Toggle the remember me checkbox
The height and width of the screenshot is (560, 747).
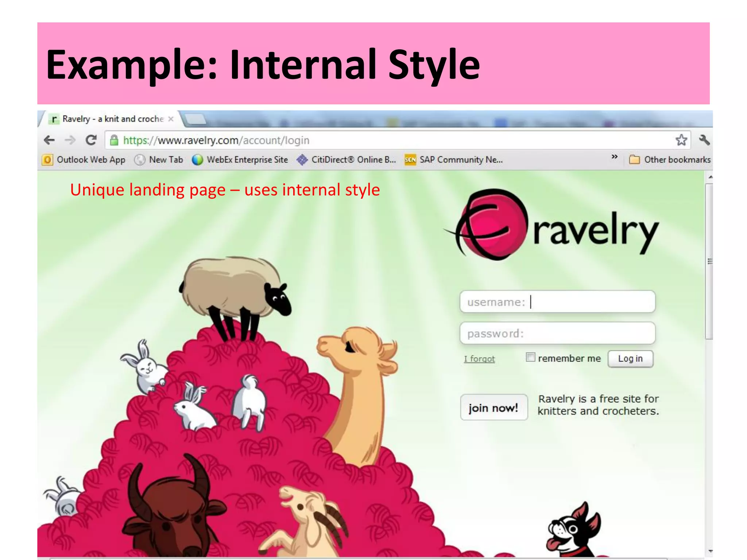click(530, 357)
